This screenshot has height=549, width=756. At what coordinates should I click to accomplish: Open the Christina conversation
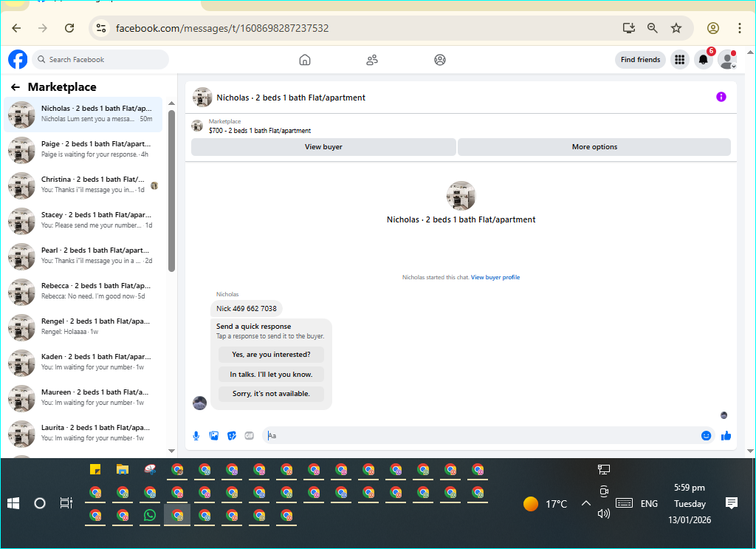click(x=83, y=185)
